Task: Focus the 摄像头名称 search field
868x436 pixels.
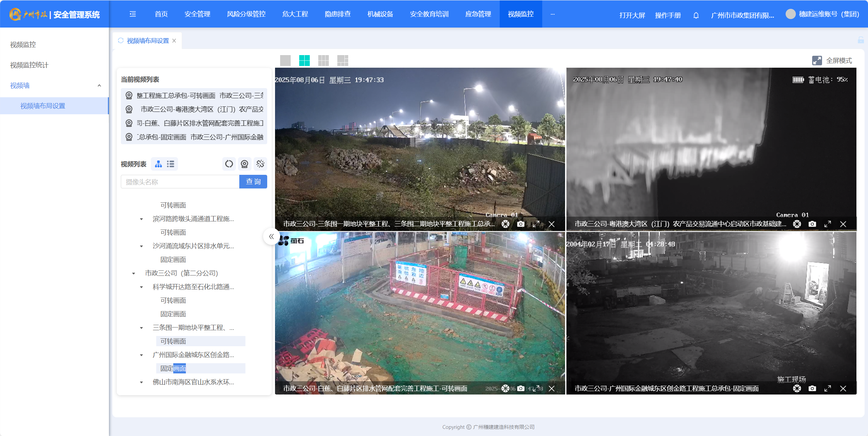Action: point(180,182)
